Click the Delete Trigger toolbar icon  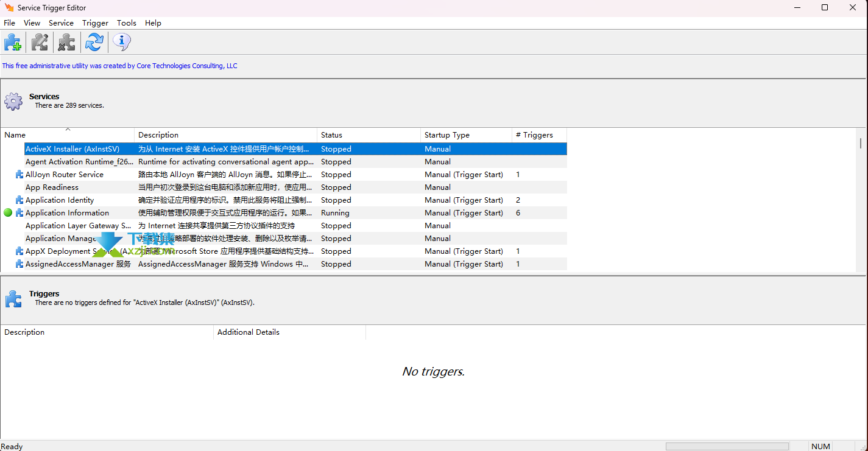66,43
